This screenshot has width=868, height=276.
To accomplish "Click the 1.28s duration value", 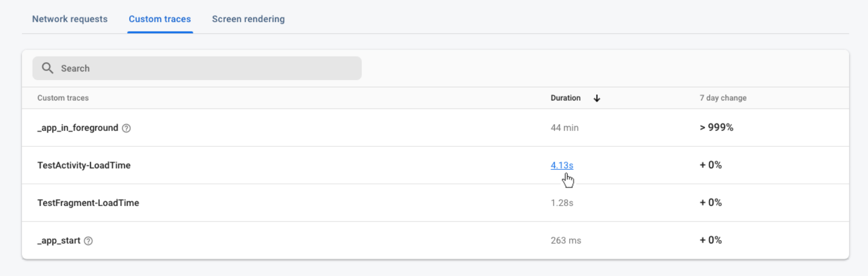I will tap(562, 203).
